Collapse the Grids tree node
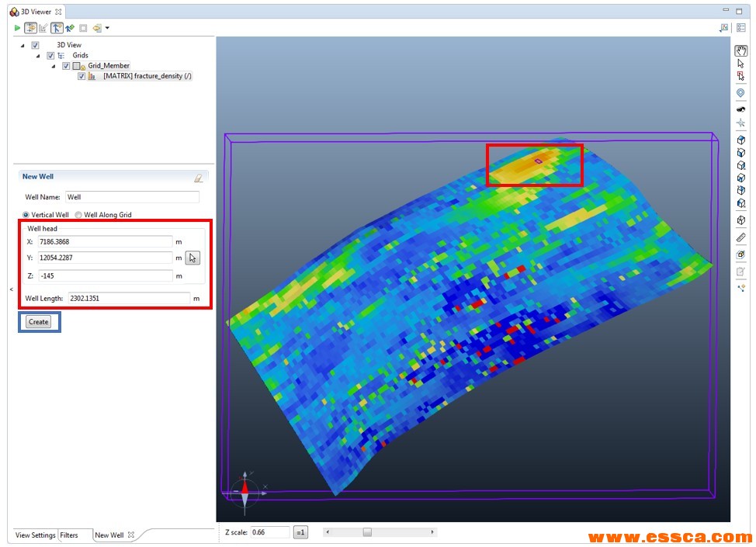Screen dimensions: 756x547 point(38,56)
